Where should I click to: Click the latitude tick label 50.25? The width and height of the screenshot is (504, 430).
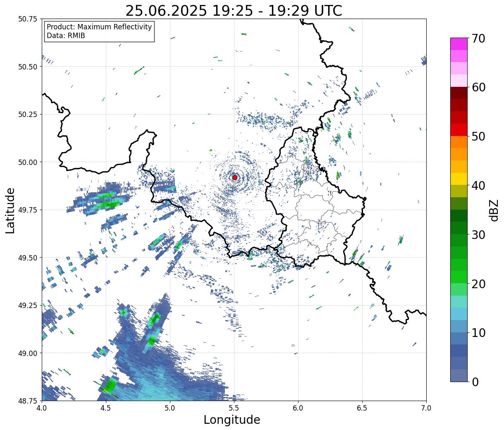coord(28,115)
